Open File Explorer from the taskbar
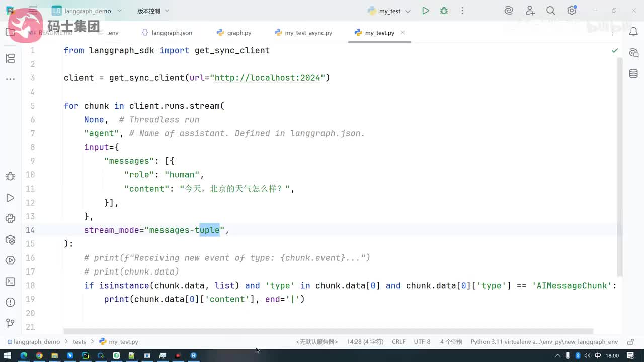The width and height of the screenshot is (644, 362). [54, 355]
